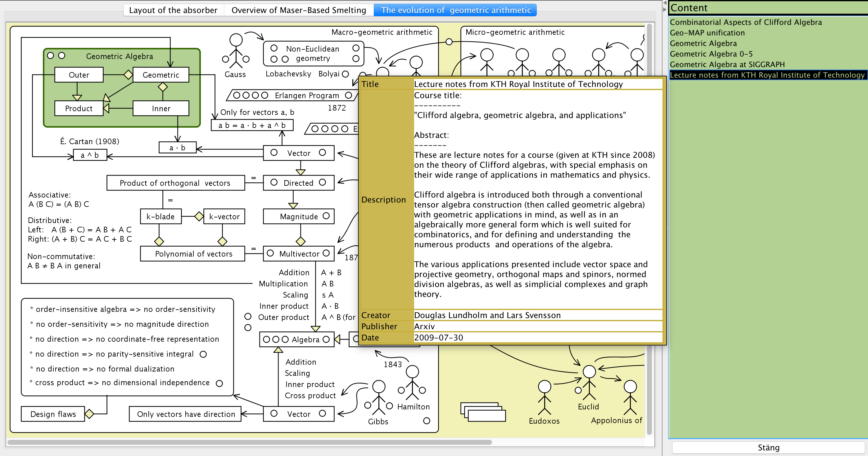
Task: Click the triangle arrow below Outer box
Action: tap(77, 98)
